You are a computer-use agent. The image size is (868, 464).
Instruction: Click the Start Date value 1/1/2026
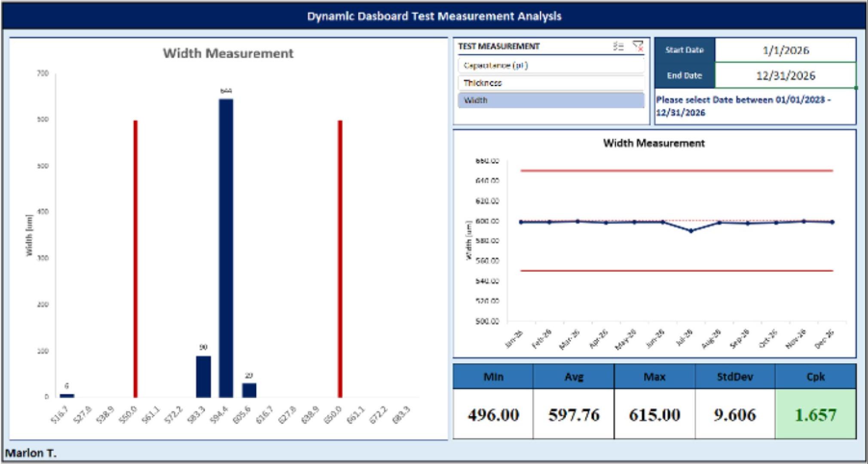click(785, 50)
